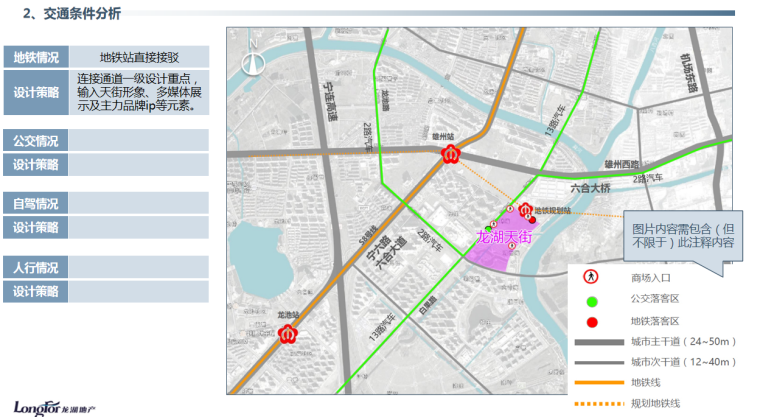Click the 公交情况 label cell
760x417 pixels.
(x=36, y=141)
